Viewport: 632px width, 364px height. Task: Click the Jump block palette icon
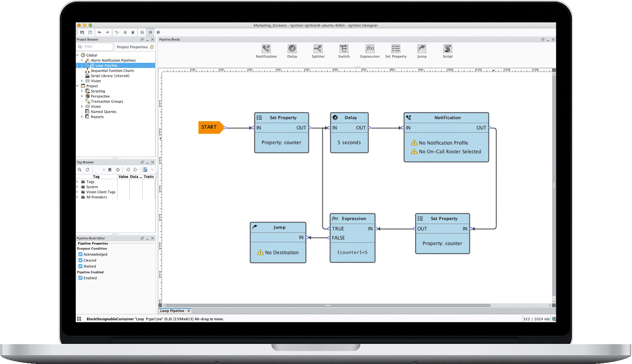(421, 49)
